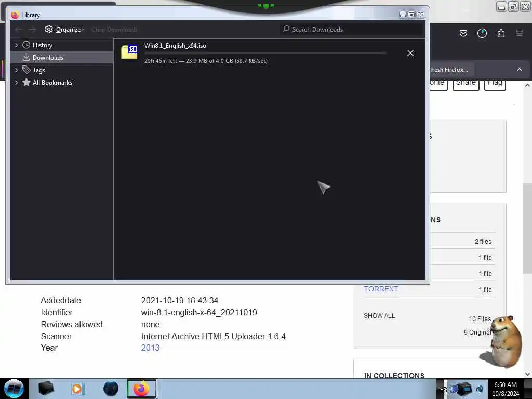Click the Library window Firefox logo

point(15,15)
